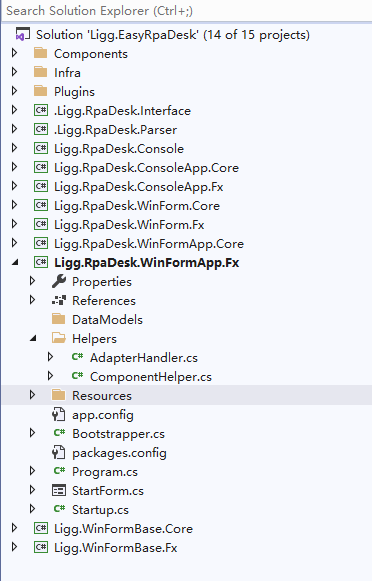Expand the Infra folder arrow
372x581 pixels.
pyautogui.click(x=14, y=72)
